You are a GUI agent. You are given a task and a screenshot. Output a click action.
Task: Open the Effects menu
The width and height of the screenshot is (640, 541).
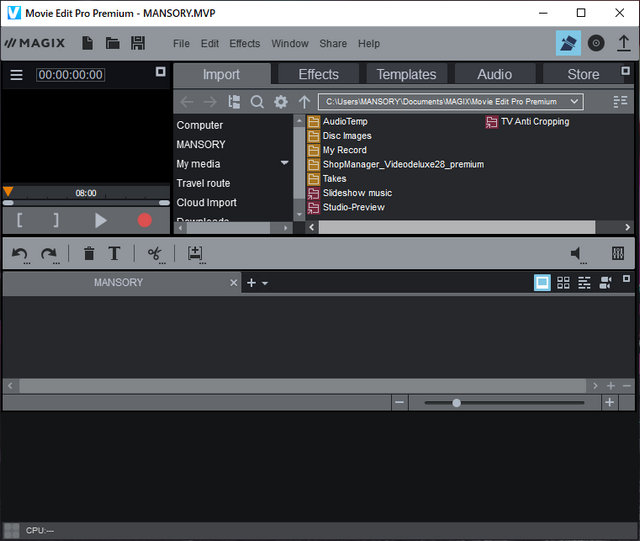(x=244, y=44)
